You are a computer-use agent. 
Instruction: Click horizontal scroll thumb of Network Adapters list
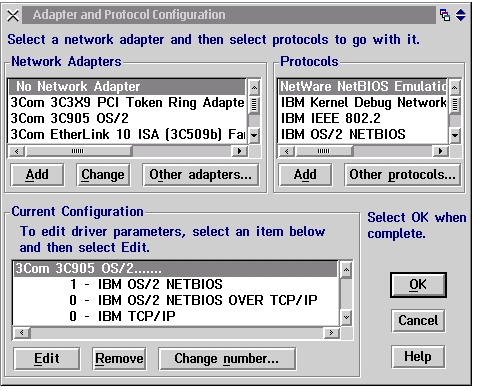pyautogui.click(x=78, y=151)
